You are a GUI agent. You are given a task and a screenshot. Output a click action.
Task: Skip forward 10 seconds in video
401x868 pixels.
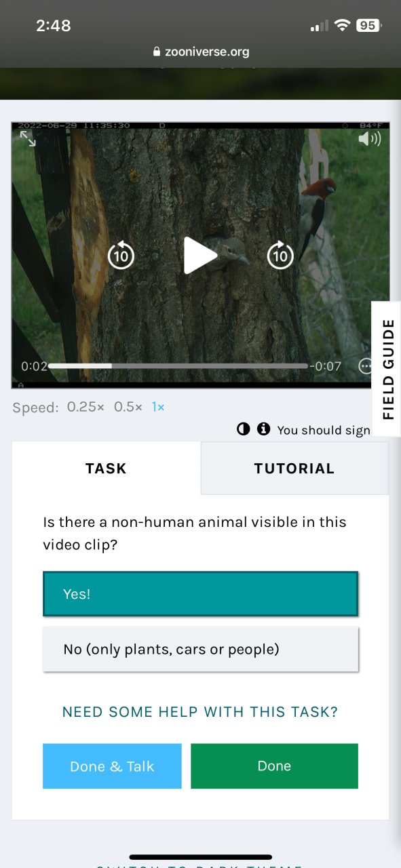tap(280, 255)
